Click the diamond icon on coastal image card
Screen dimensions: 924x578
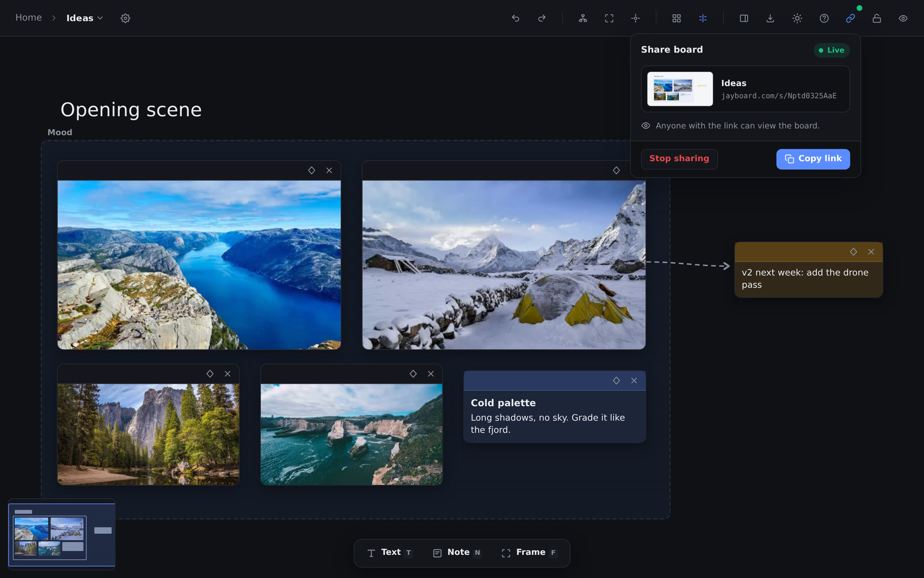click(413, 374)
